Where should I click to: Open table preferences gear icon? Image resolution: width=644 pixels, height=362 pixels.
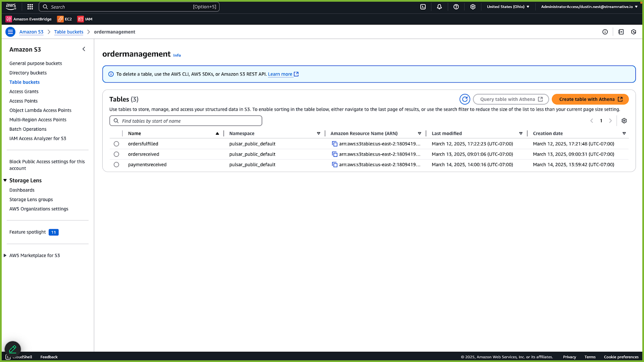click(x=624, y=121)
